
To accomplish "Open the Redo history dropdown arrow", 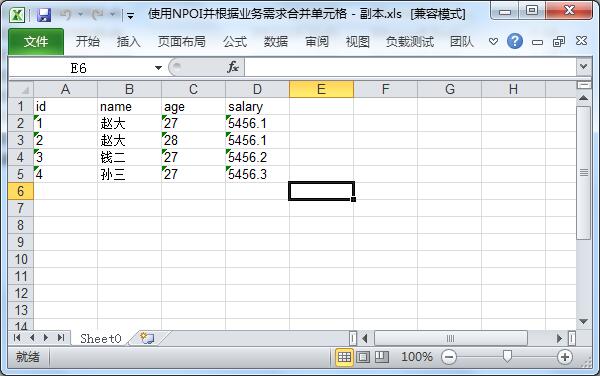I will (x=113, y=15).
